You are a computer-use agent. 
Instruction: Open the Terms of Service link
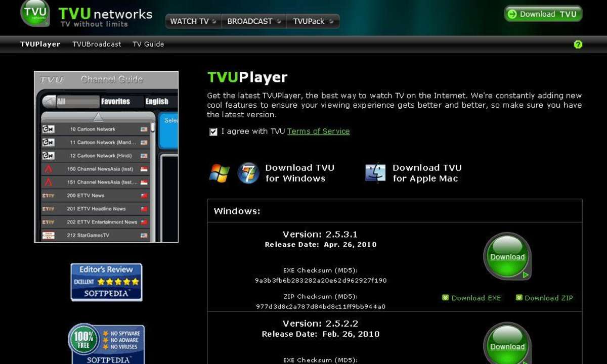(x=318, y=131)
